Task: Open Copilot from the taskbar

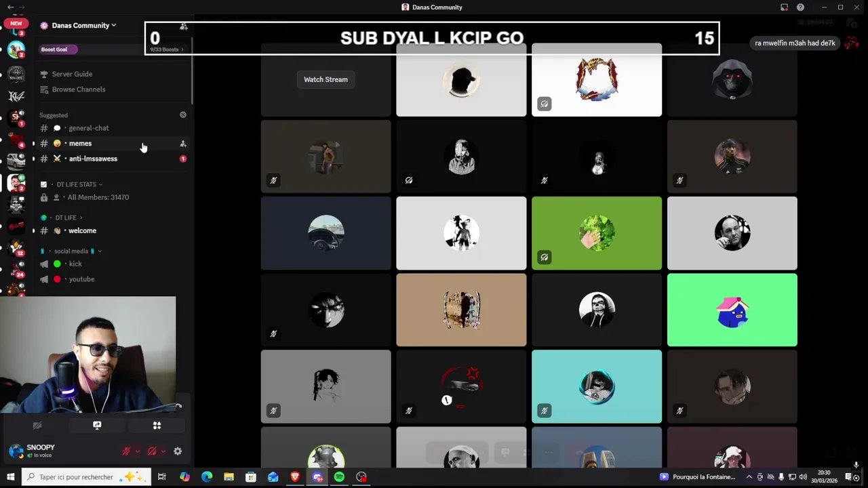Action: coord(184,477)
